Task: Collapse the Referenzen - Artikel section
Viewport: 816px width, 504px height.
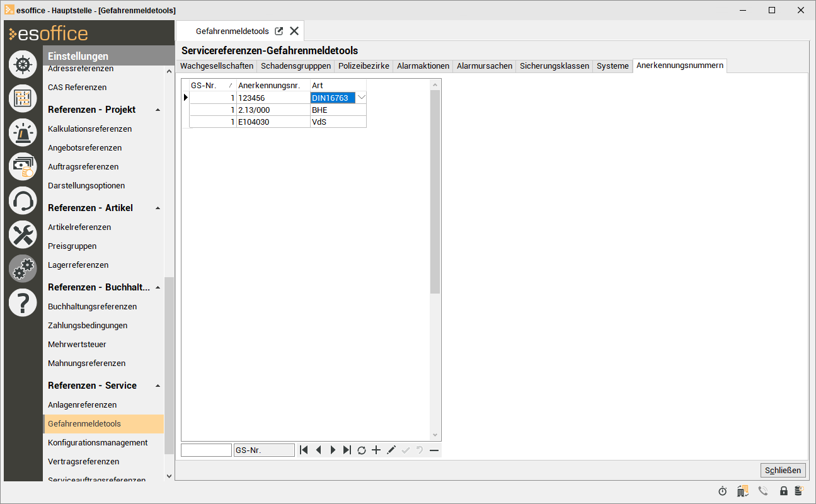Action: [158, 208]
